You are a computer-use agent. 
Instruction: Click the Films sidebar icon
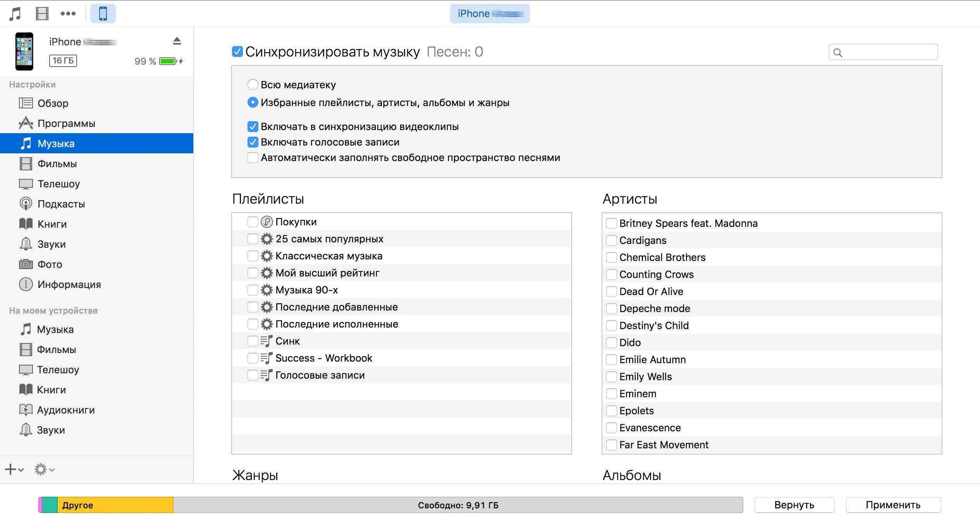(x=25, y=163)
